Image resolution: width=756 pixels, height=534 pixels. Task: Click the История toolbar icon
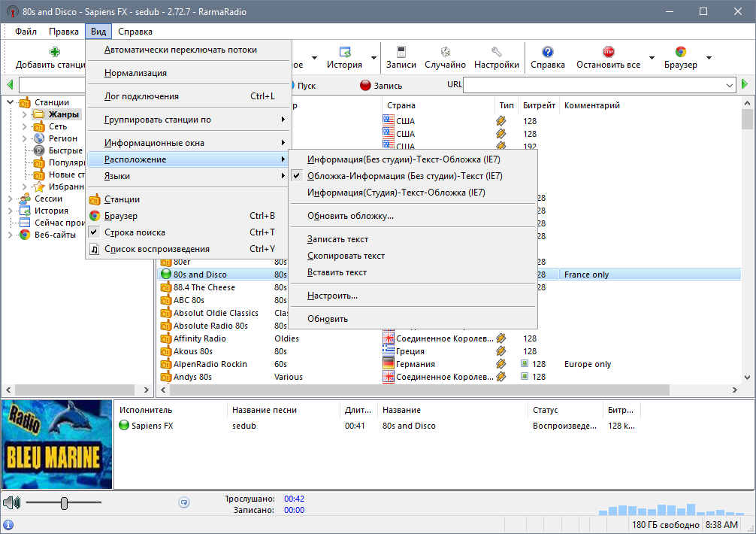[x=345, y=53]
